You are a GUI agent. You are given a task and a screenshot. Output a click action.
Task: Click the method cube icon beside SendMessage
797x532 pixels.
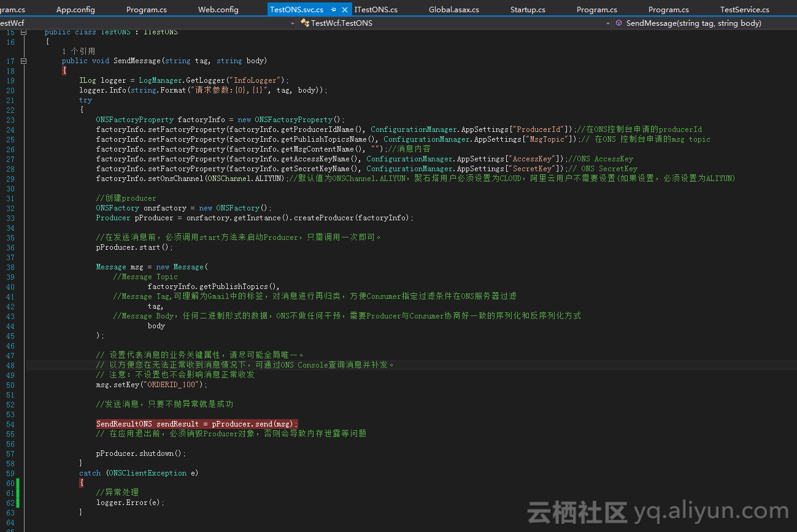(x=619, y=23)
